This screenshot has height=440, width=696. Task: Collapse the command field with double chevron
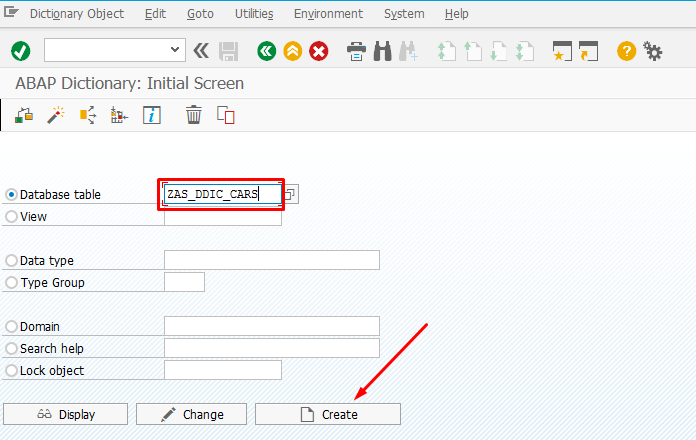[x=201, y=51]
